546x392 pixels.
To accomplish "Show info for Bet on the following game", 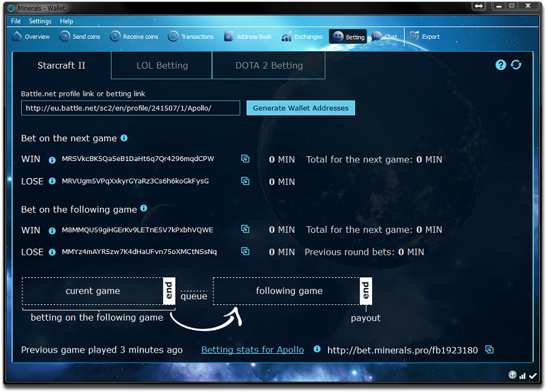I will 143,209.
